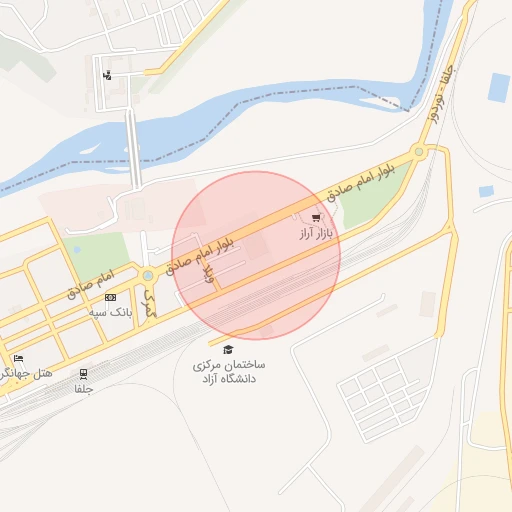
Task: Click the بانک سپه text label
Action: pyautogui.click(x=110, y=312)
